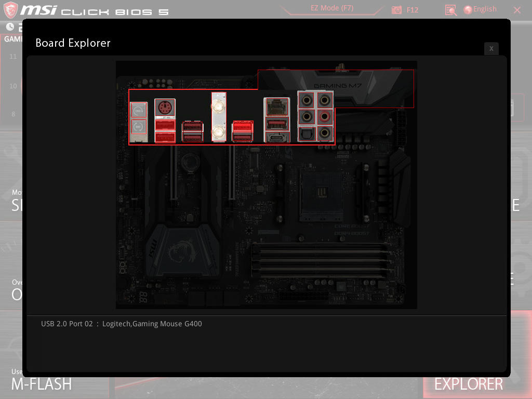Close the Board Explorer dialog
Screen dimensions: 532x399
coord(491,48)
